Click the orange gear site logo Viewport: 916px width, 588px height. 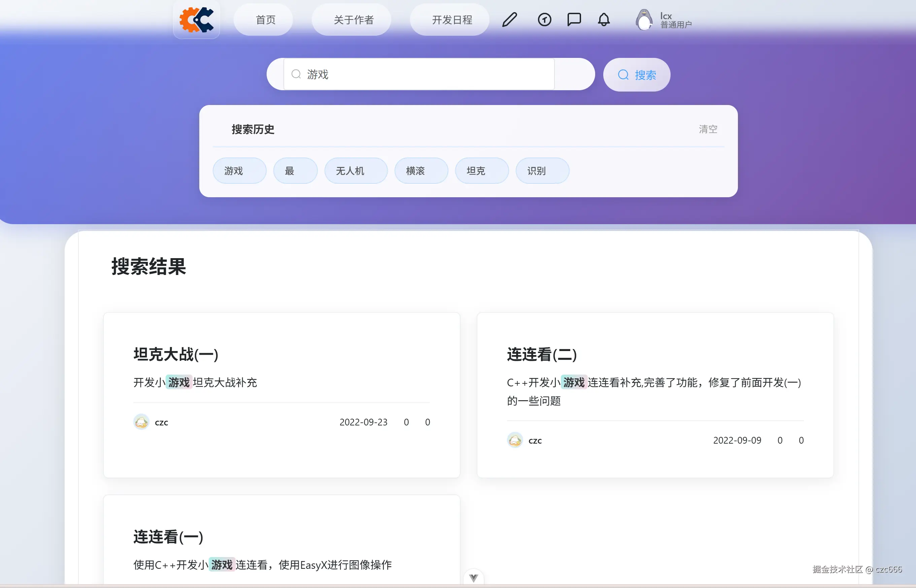pos(196,20)
